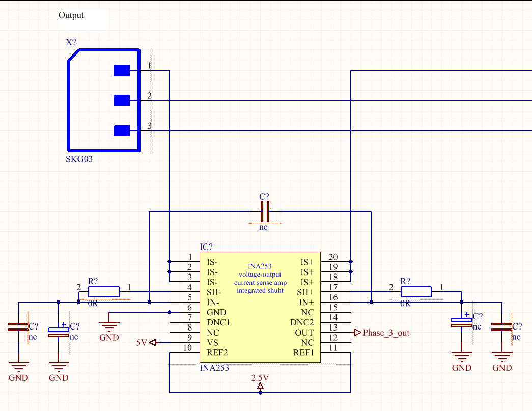Click the IS- name at pin 1

pyautogui.click(x=212, y=262)
